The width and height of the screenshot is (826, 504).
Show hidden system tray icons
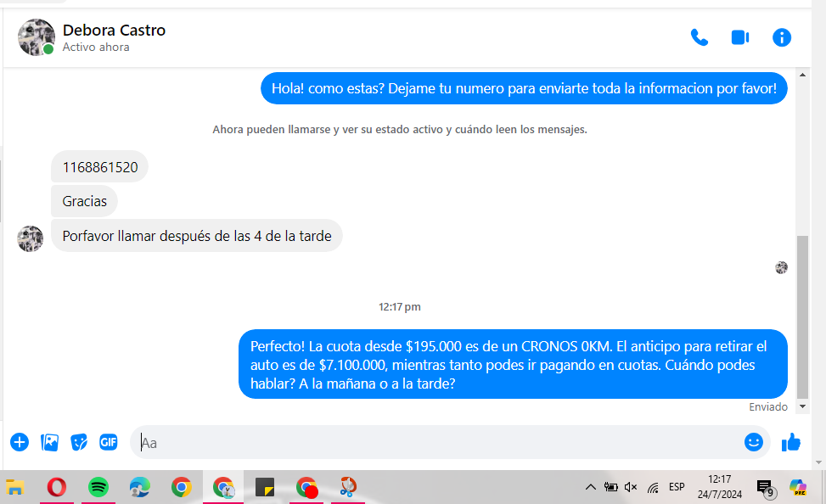(x=590, y=487)
